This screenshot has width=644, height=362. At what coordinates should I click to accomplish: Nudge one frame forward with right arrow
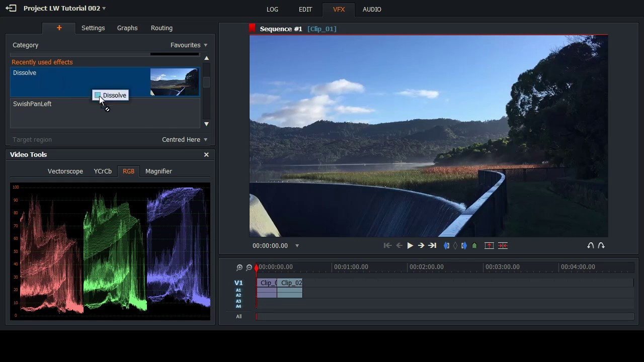pyautogui.click(x=421, y=245)
